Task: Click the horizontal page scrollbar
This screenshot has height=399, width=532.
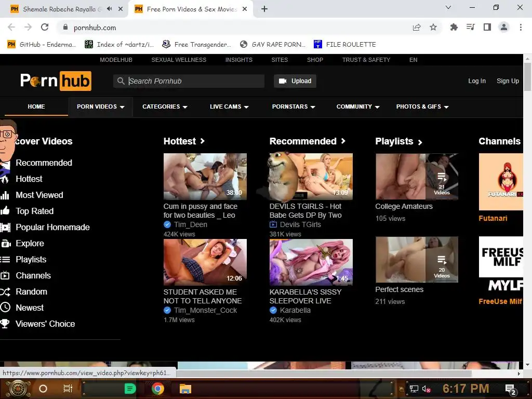Action: 324,374
